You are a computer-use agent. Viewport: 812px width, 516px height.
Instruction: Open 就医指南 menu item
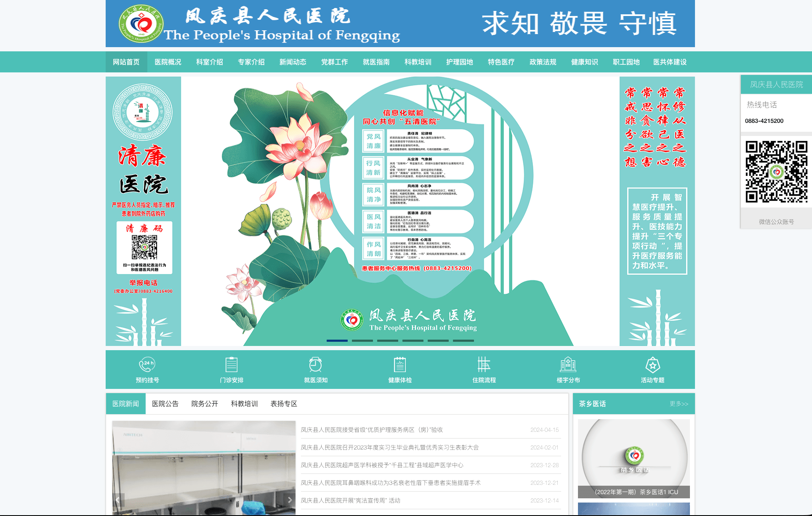click(376, 62)
